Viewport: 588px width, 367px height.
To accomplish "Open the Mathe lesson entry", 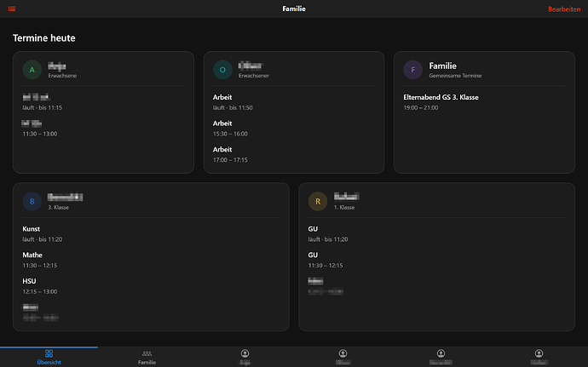I will [x=40, y=261].
